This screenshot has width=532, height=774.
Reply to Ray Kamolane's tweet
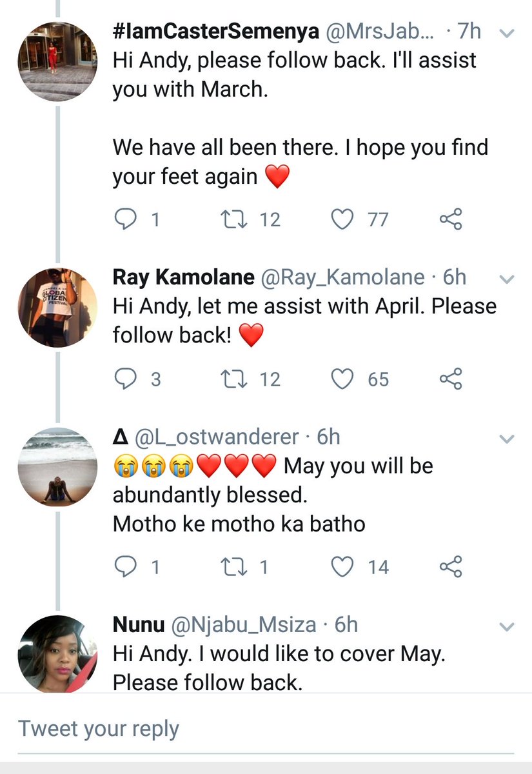point(123,379)
